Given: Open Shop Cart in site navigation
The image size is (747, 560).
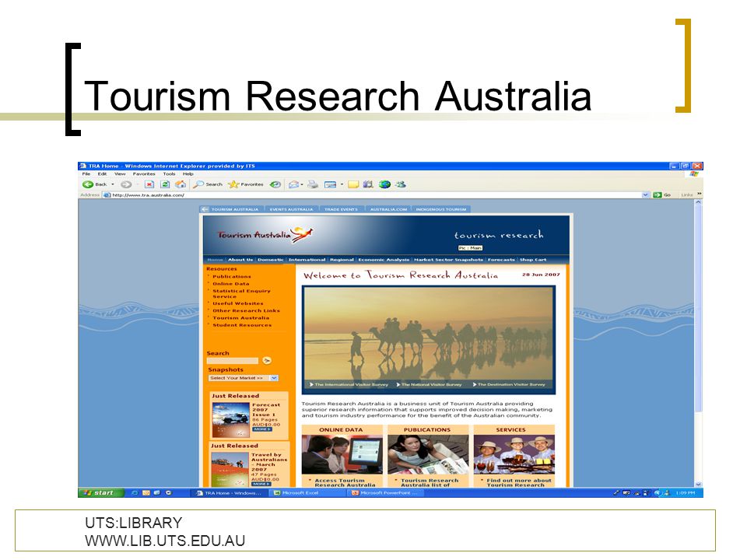Looking at the screenshot, I should (532, 260).
